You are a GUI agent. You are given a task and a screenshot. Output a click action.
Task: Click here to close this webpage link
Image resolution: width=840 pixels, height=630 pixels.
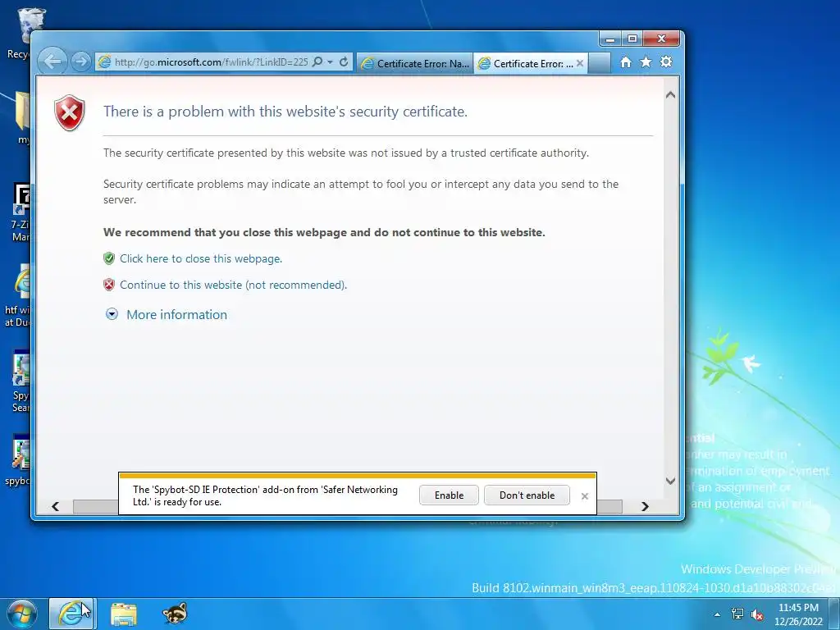pyautogui.click(x=201, y=258)
